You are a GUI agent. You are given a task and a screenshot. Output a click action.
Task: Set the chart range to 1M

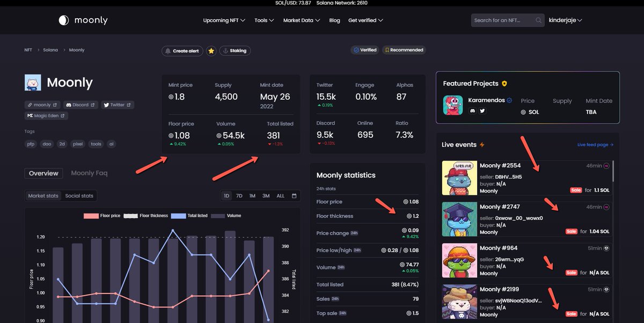[252, 196]
